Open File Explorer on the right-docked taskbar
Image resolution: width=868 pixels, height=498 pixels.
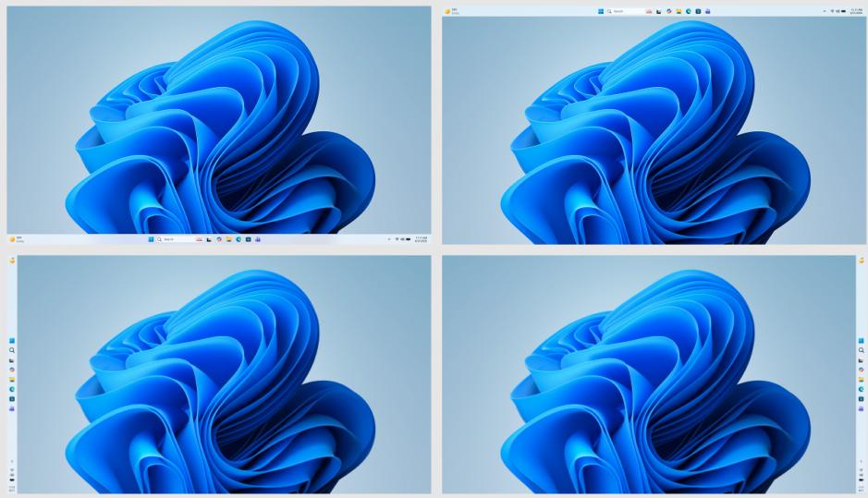coord(862,380)
